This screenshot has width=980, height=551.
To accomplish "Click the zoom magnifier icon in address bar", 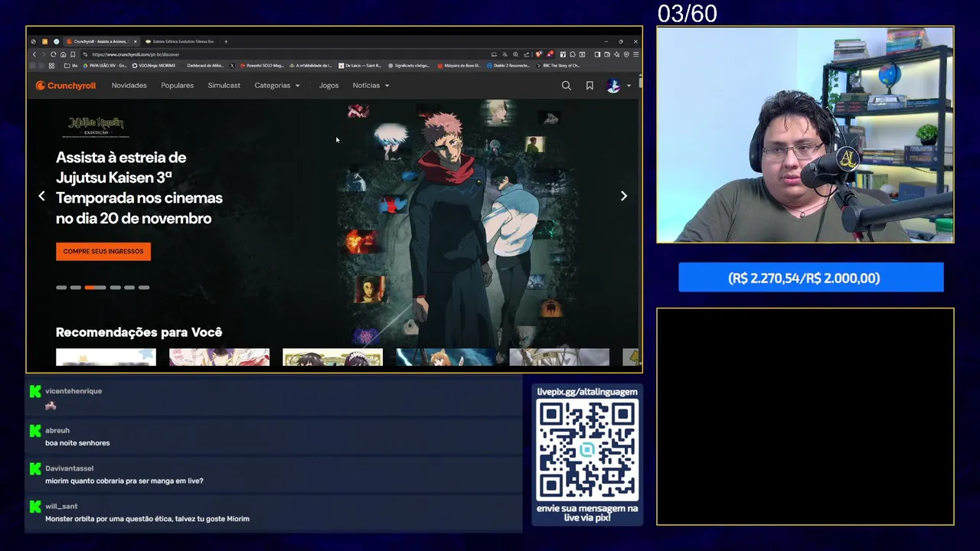I will (x=515, y=54).
